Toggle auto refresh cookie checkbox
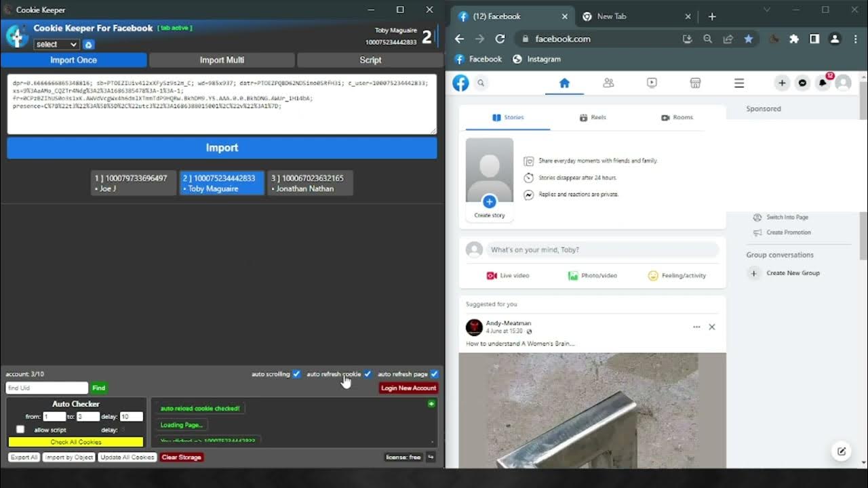This screenshot has height=488, width=868. pos(368,374)
